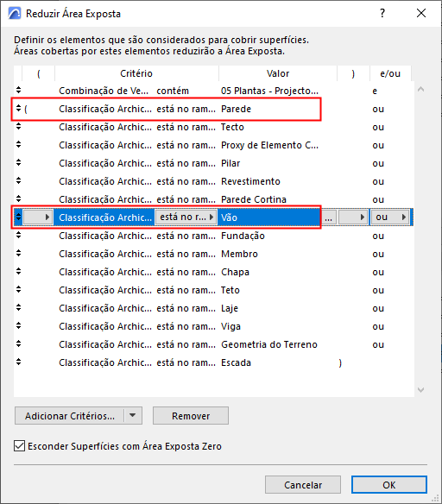Image resolution: width=442 pixels, height=504 pixels.
Task: Select the Teto value cell
Action: (230, 290)
